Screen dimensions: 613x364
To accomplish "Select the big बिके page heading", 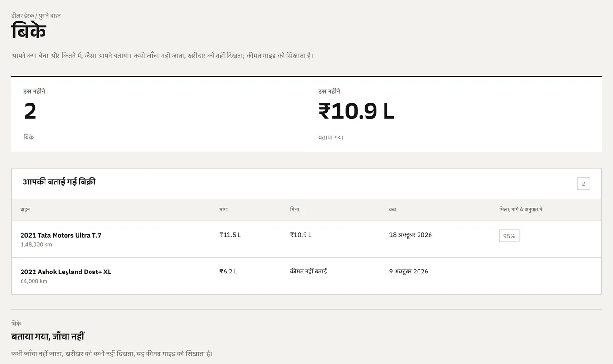I will 29,31.
